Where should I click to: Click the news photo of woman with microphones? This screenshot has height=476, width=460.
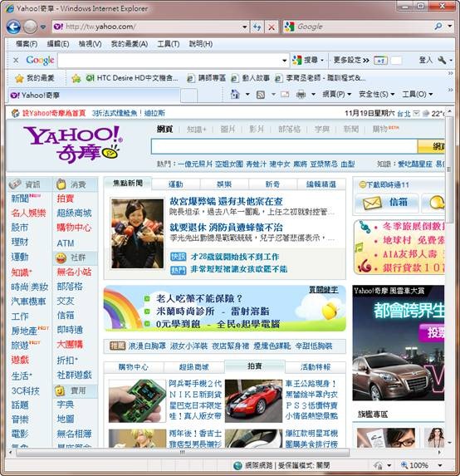[138, 233]
